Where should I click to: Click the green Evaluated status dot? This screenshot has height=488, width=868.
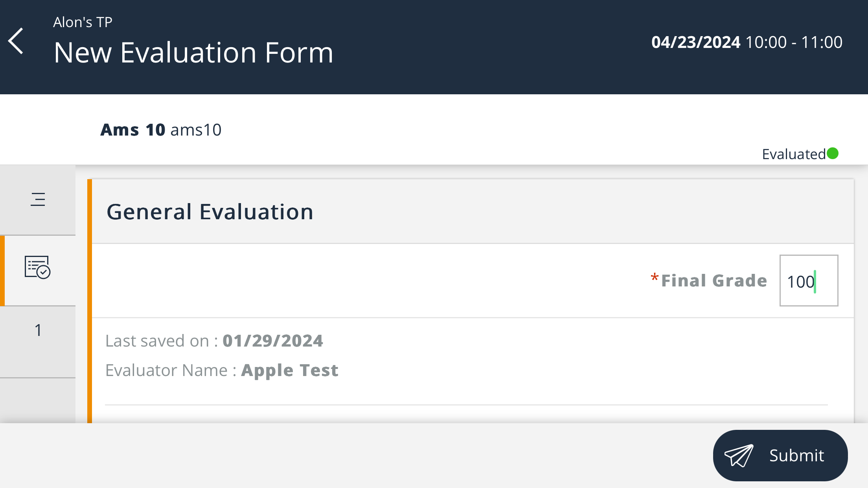coord(833,153)
